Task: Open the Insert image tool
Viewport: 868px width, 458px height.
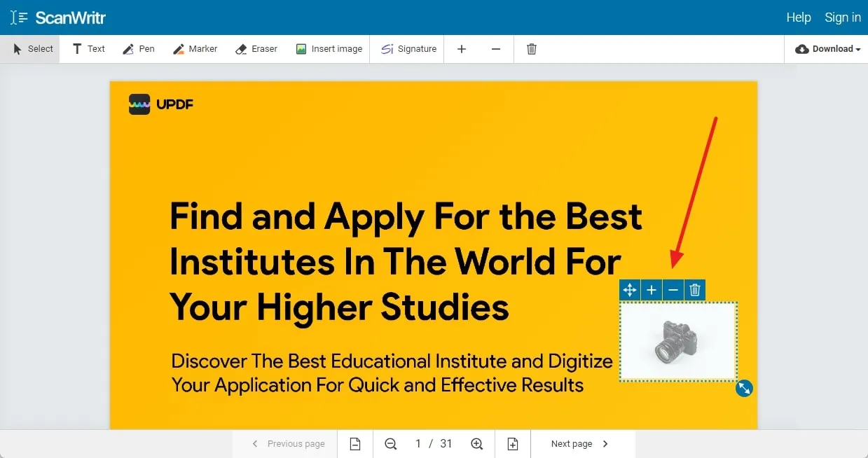Action: coord(329,49)
